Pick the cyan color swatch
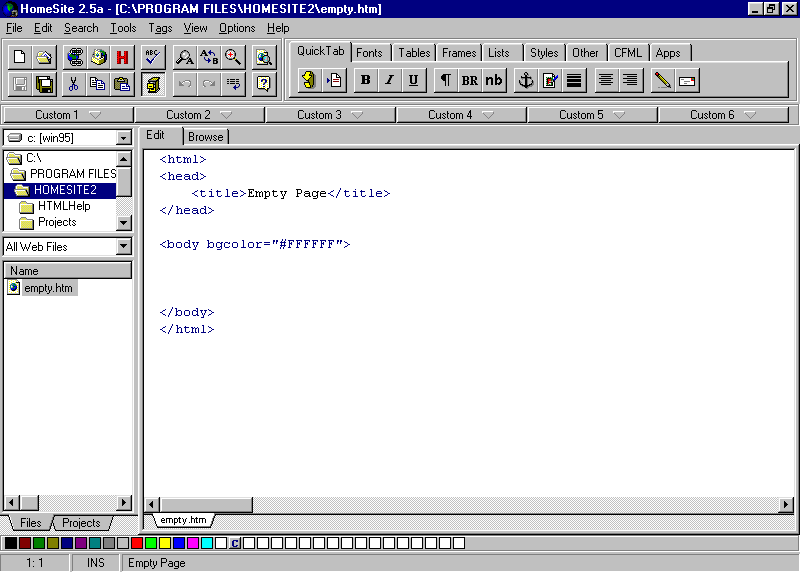The image size is (800, 572). [x=207, y=543]
